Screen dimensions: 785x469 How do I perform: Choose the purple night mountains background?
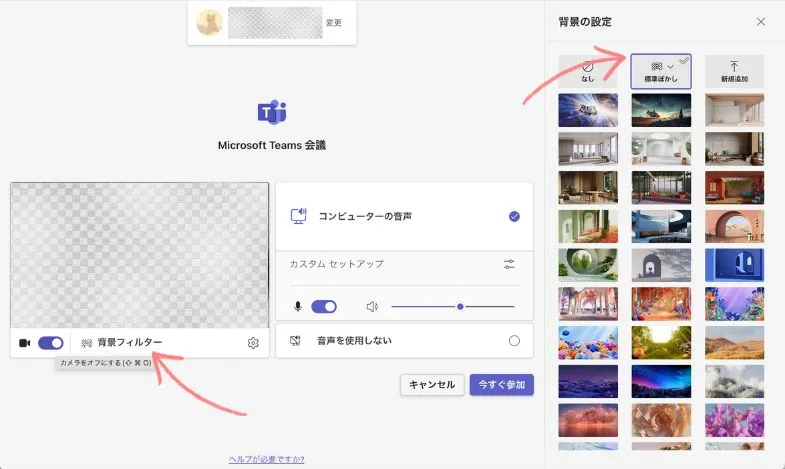(588, 381)
